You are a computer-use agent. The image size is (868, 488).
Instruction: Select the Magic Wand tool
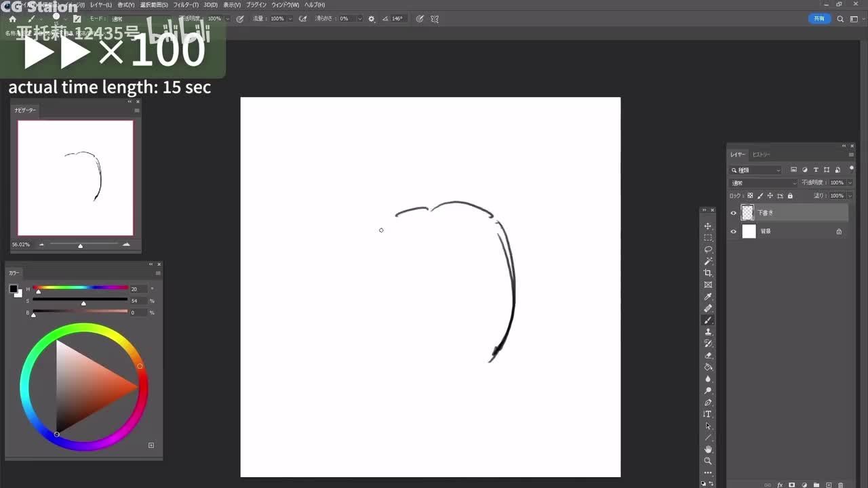pyautogui.click(x=708, y=261)
